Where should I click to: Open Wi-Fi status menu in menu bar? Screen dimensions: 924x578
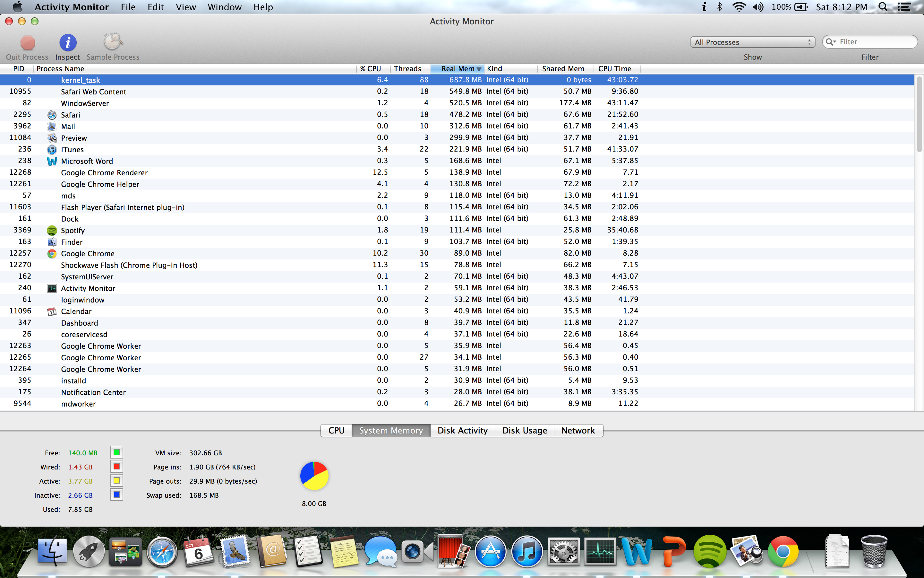click(739, 7)
